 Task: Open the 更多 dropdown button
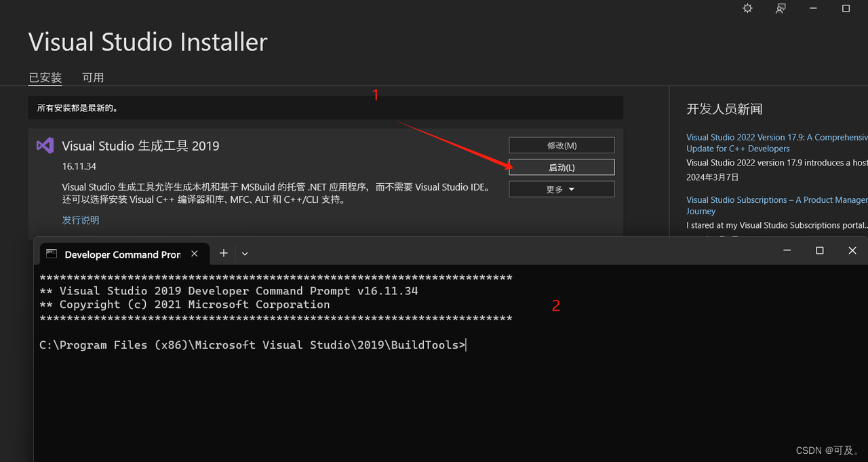(x=561, y=189)
